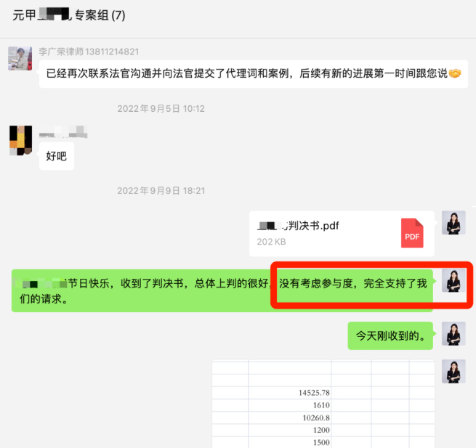This screenshot has width=476, height=448.
Task: Click avatar beside the spreadsheet image
Action: [x=453, y=371]
